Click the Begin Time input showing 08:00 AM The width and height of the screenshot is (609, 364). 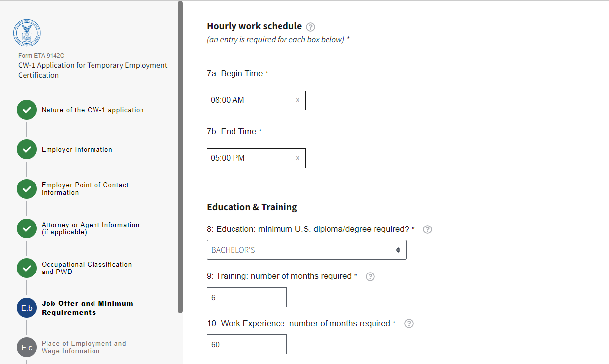(x=250, y=100)
